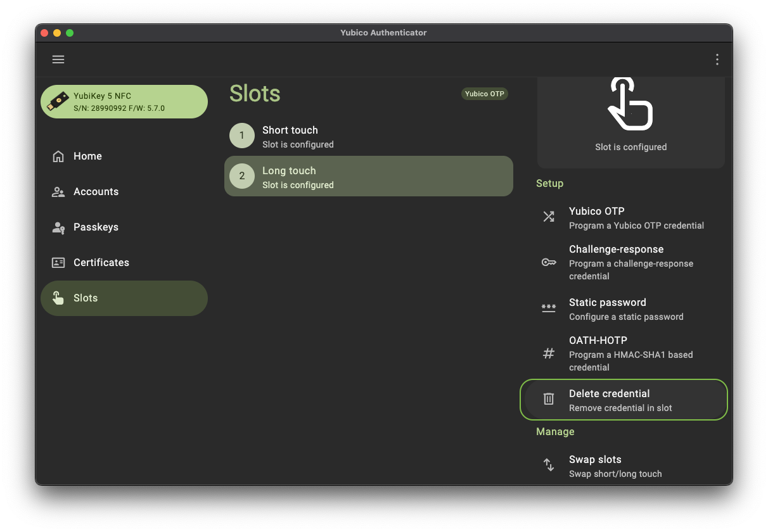Go to the Home section
The image size is (768, 532).
click(124, 156)
